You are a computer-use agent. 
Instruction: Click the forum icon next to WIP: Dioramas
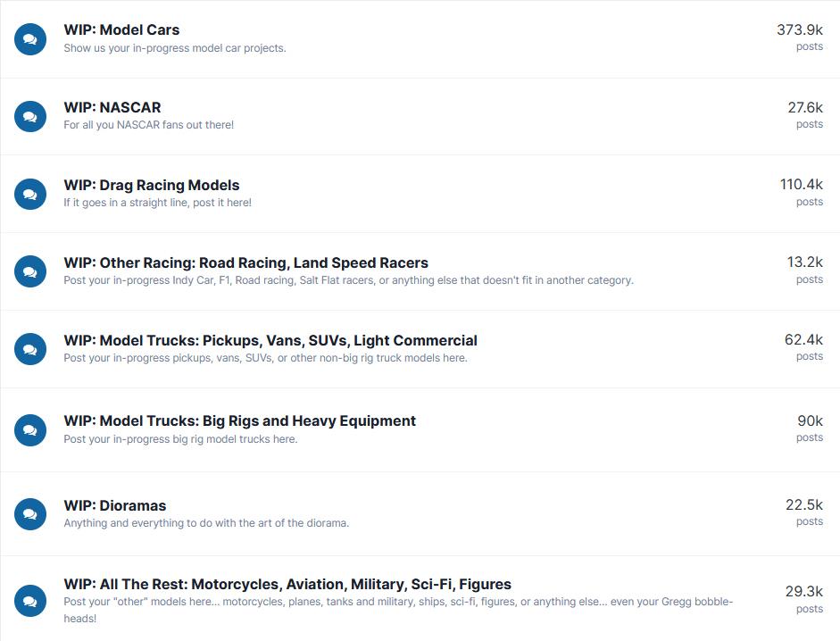(30, 514)
